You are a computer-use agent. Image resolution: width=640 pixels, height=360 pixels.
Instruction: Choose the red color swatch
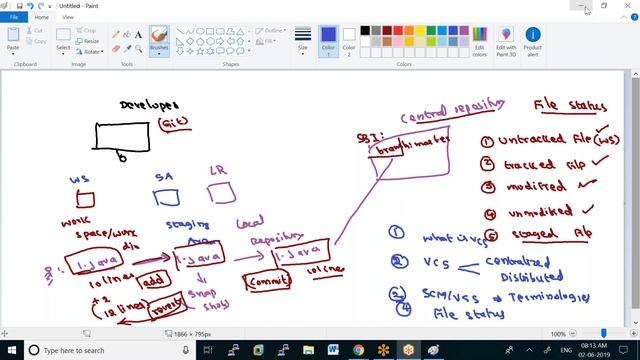(398, 30)
